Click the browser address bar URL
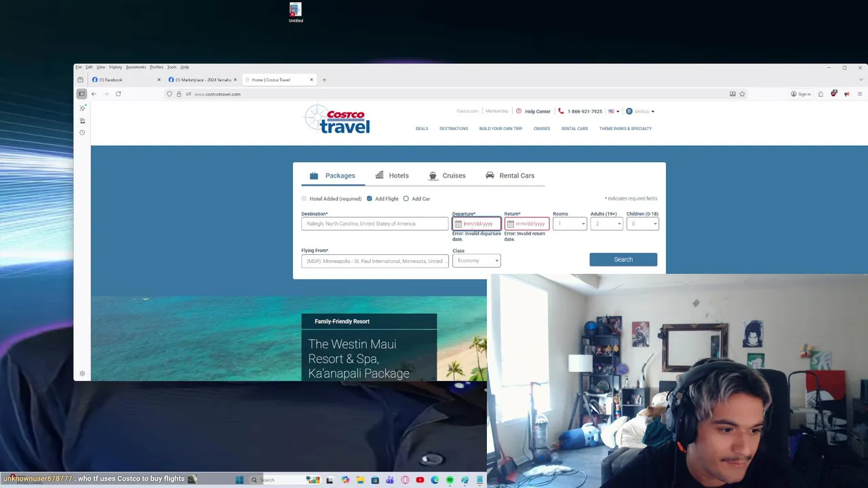This screenshot has width=868, height=488. click(x=217, y=94)
